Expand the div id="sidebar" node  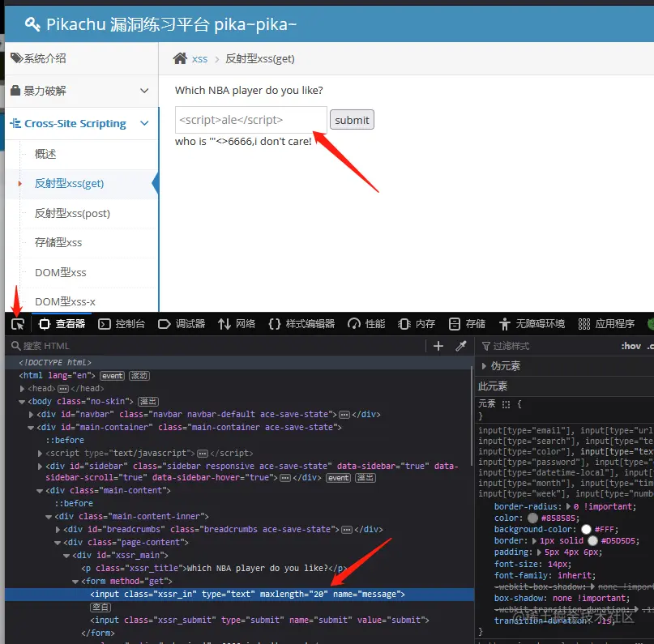[40, 466]
